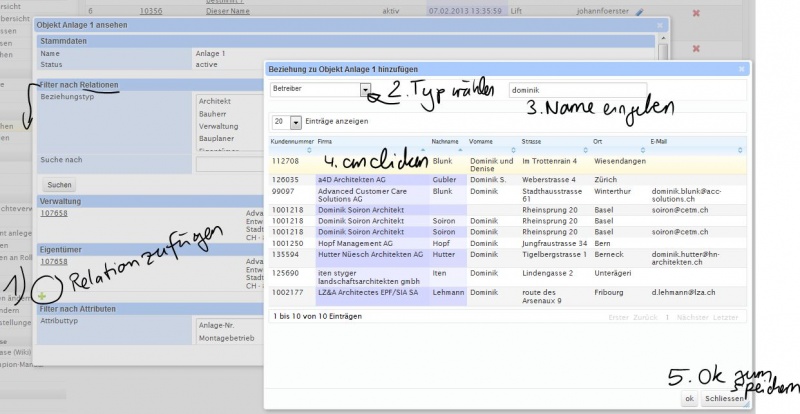
Task: Select the Hopf Management AG row
Action: pos(507,243)
